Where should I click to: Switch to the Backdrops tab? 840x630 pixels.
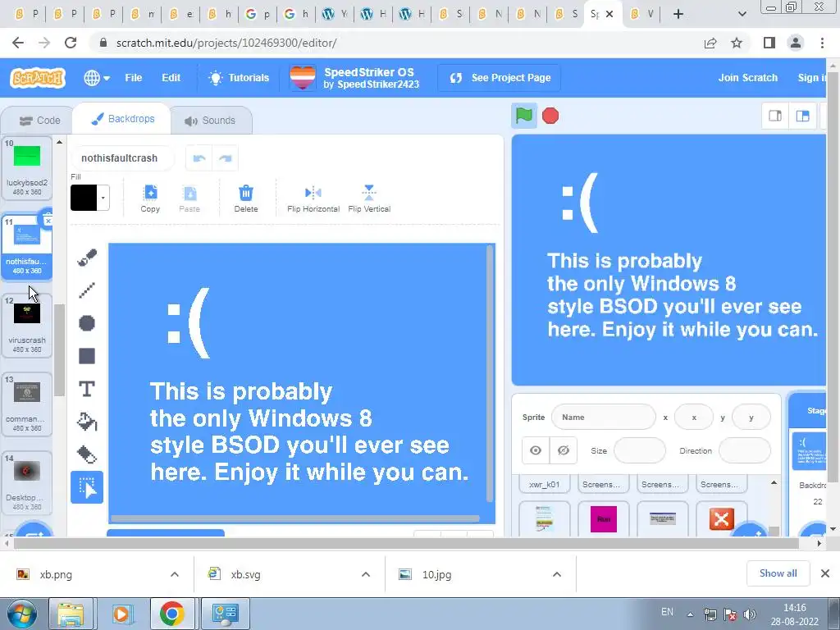point(123,119)
